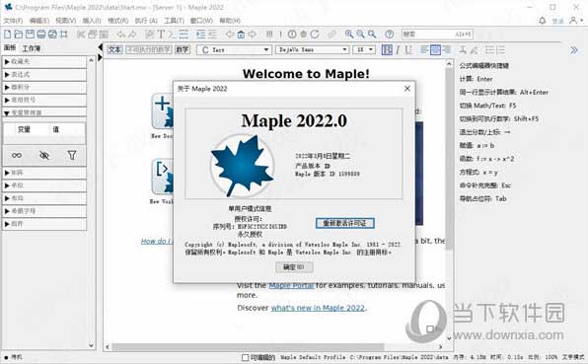Open the 窗口(W) Window menu
The width and height of the screenshot is (588, 364).
click(x=201, y=21)
